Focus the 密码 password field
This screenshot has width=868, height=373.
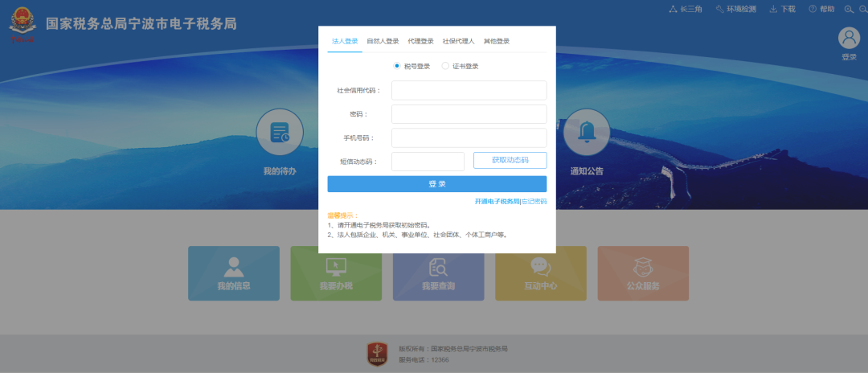(469, 114)
